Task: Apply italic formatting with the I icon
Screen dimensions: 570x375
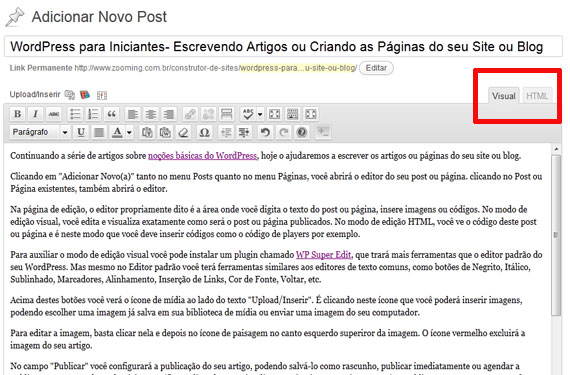Action: click(x=35, y=114)
